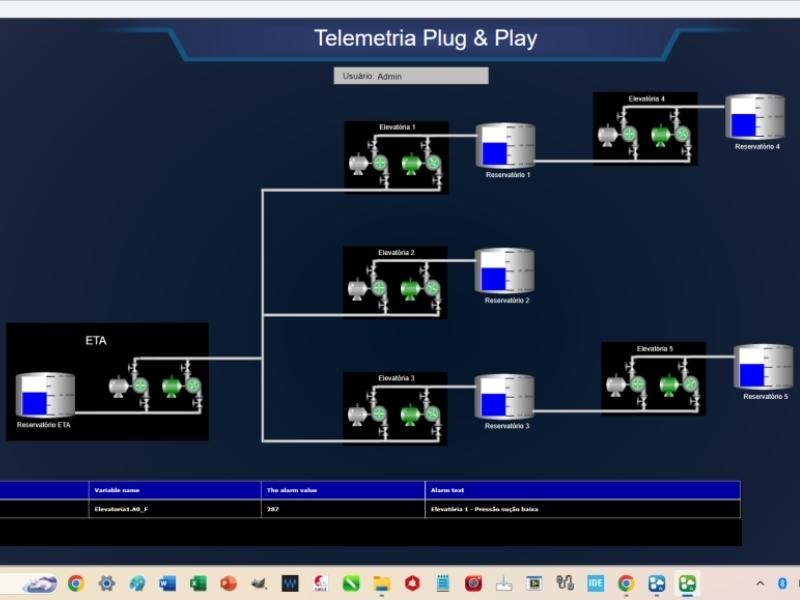Select the Elevatoria1.A0_F alarm row

pos(370,509)
